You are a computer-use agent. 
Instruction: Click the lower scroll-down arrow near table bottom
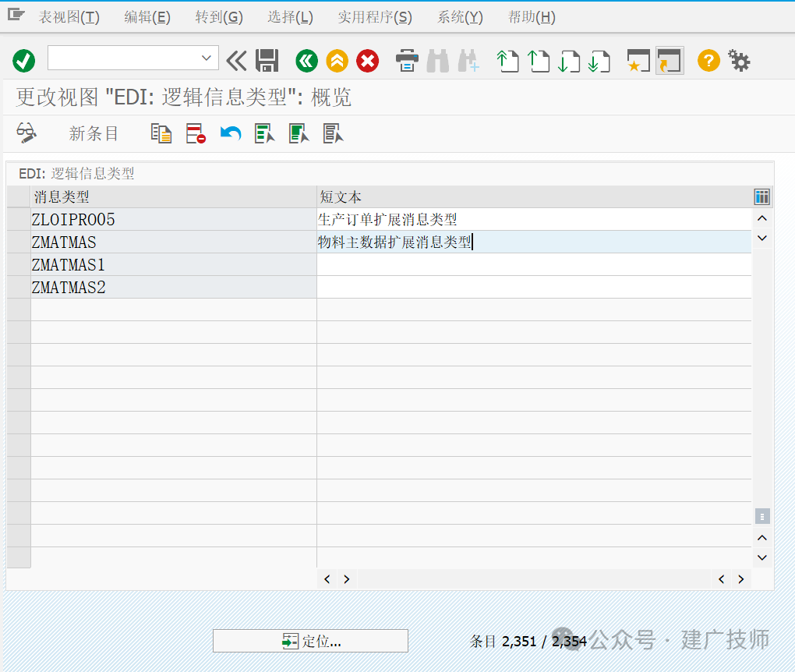pyautogui.click(x=762, y=557)
